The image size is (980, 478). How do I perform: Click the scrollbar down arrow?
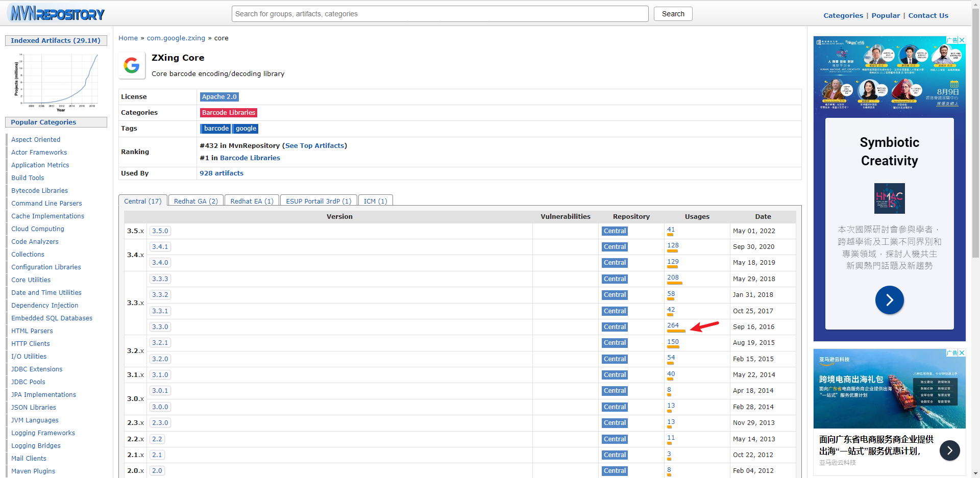975,473
